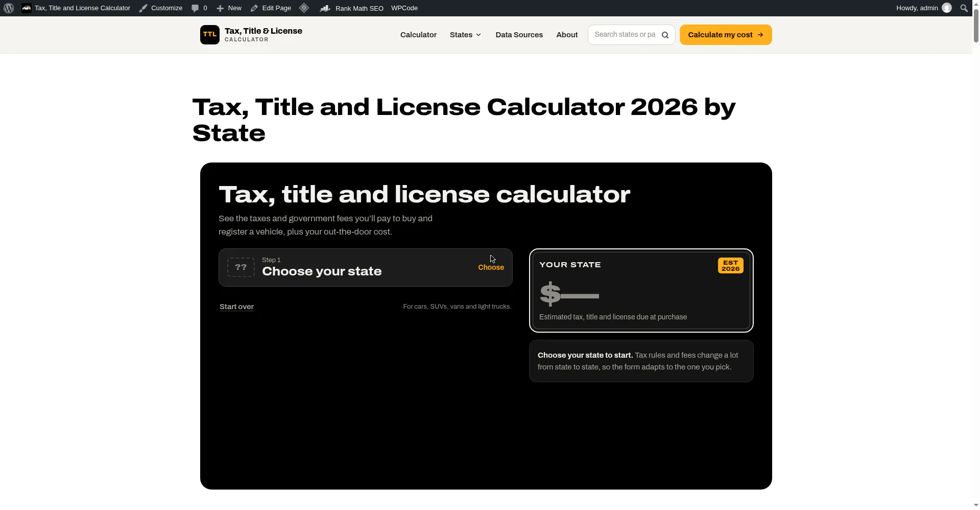The image size is (980, 510).
Task: Open the Data Sources menu item
Action: (x=519, y=35)
